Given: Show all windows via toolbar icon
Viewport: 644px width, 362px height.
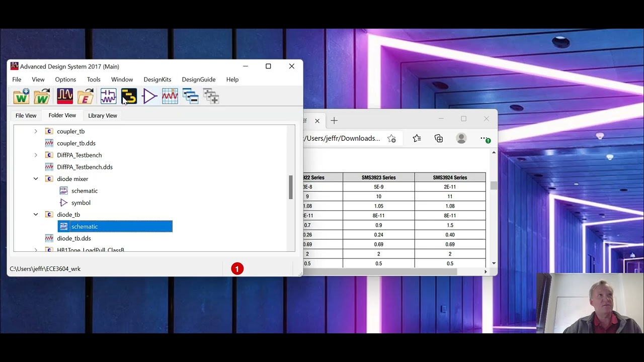Looking at the screenshot, I should pos(211,96).
